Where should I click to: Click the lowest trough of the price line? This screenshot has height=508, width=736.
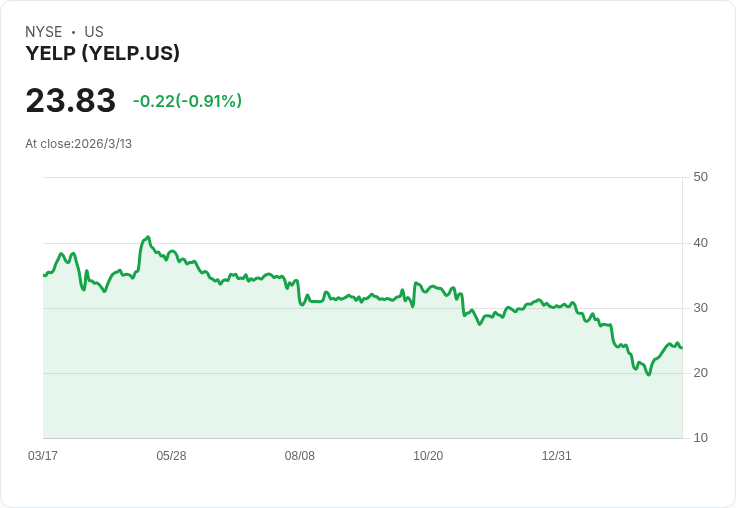click(649, 375)
